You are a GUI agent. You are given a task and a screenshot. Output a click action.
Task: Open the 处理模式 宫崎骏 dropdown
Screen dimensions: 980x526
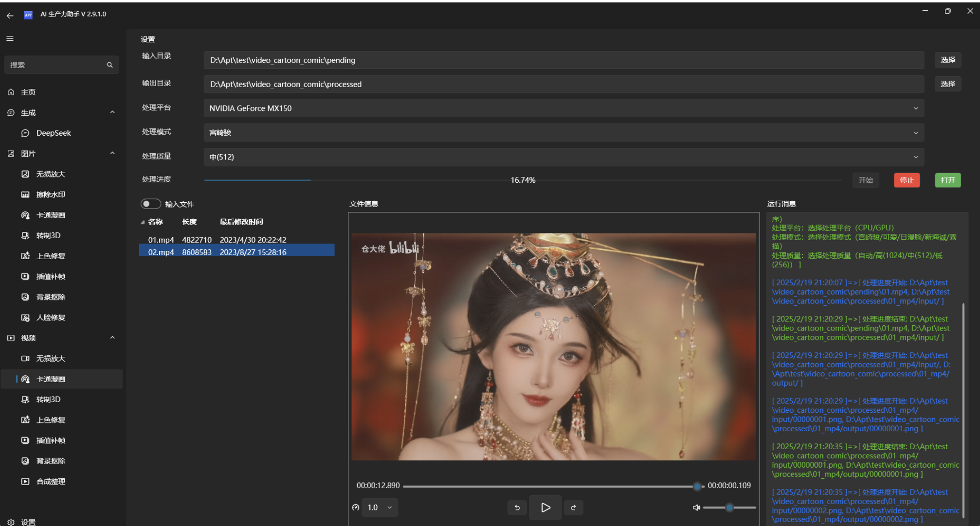coord(563,133)
